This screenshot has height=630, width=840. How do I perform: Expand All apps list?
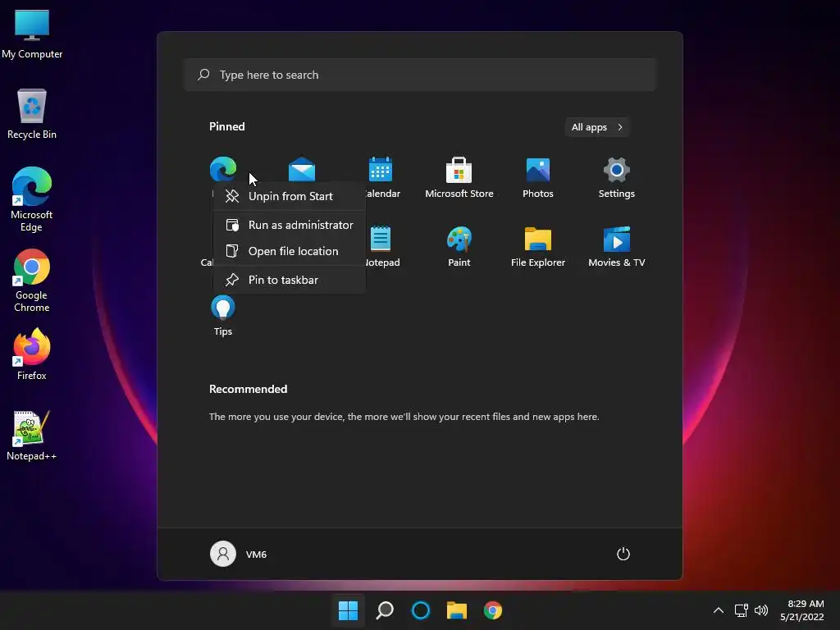pyautogui.click(x=597, y=127)
